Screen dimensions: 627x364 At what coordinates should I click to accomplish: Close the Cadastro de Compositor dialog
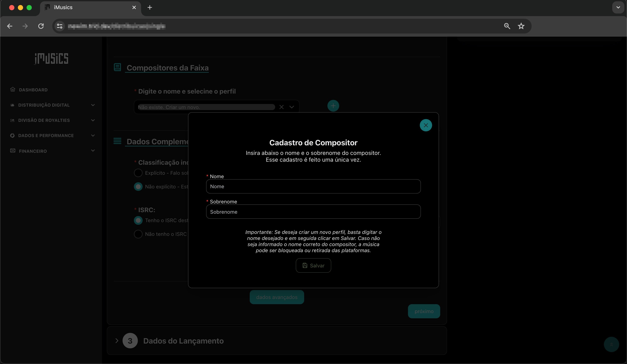[x=426, y=125]
